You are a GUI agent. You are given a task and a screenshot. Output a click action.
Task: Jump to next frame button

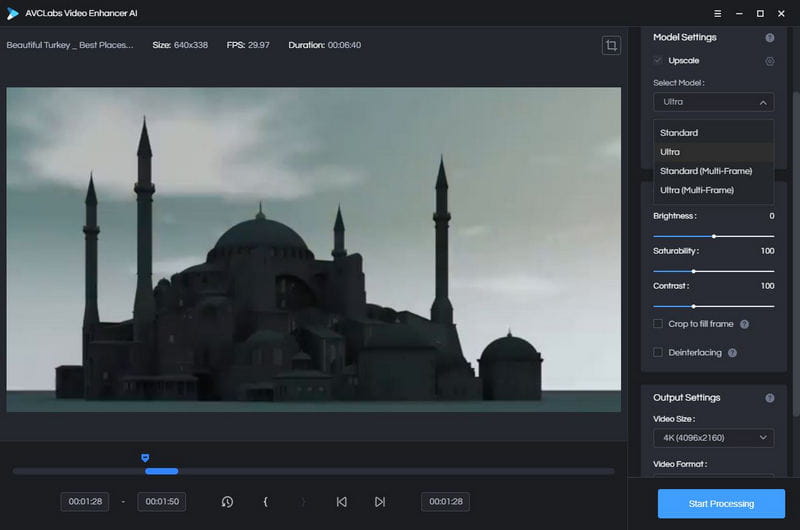coord(380,502)
